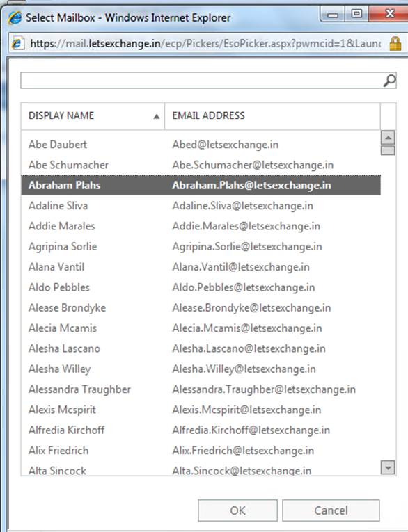Click email Alix.Friedrich@letsexchange.in

pos(243,450)
